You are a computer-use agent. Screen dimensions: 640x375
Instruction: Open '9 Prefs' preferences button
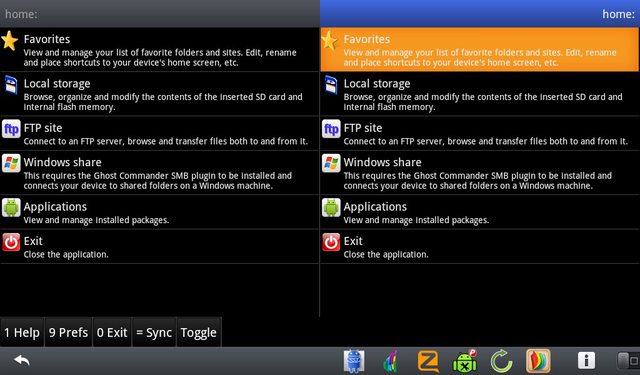pyautogui.click(x=68, y=333)
